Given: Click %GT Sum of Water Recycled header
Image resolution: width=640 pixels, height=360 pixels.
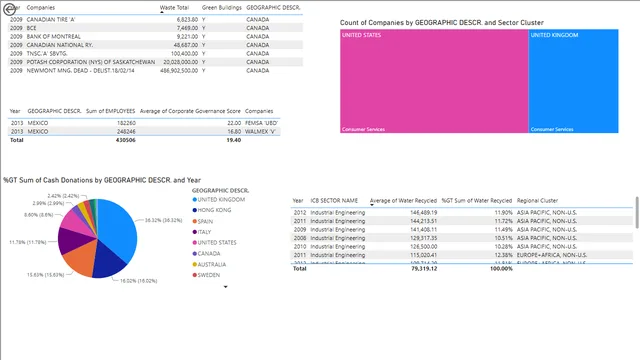Looking at the screenshot, I should pyautogui.click(x=477, y=200).
